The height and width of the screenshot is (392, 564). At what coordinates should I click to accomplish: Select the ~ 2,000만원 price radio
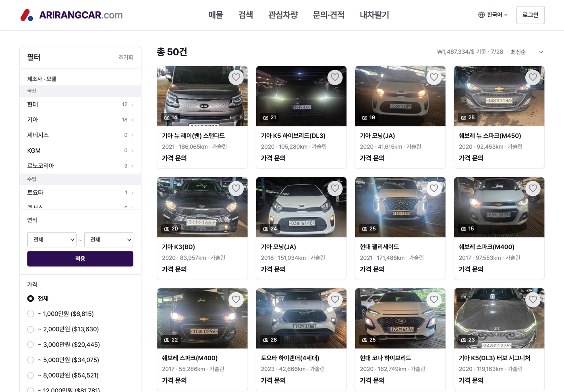pos(31,329)
